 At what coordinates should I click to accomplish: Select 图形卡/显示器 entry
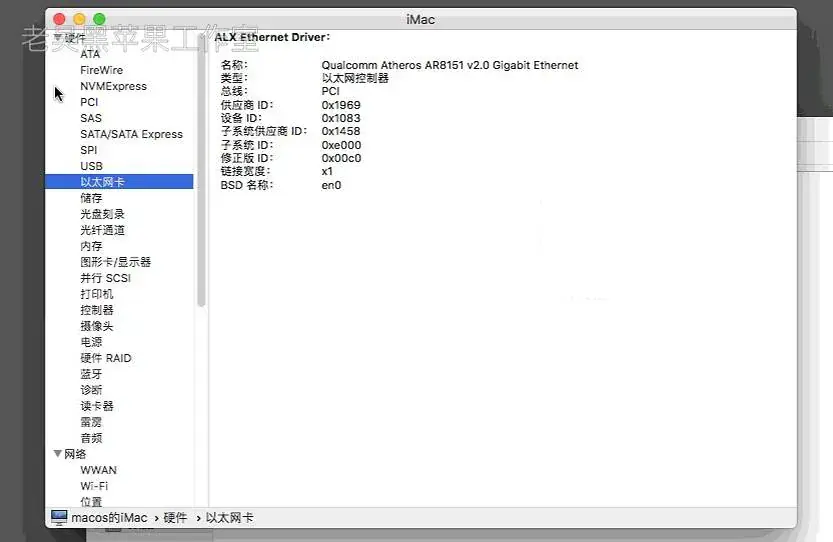(x=115, y=262)
